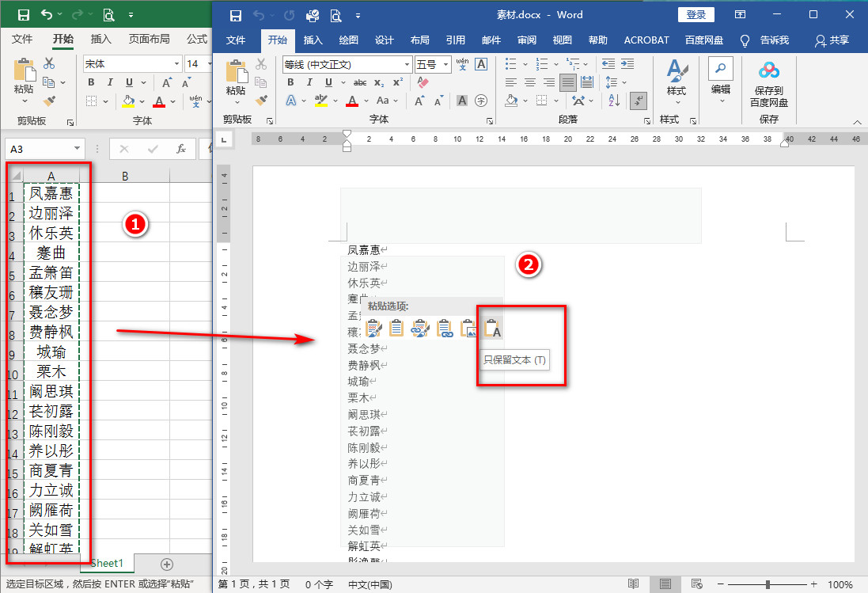This screenshot has width=868, height=593.
Task: Apply strikethrough formatting
Action: [360, 82]
